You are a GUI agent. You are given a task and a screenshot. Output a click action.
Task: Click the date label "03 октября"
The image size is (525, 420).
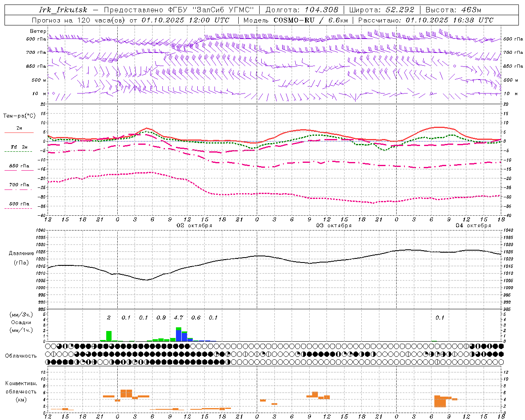point(334,226)
